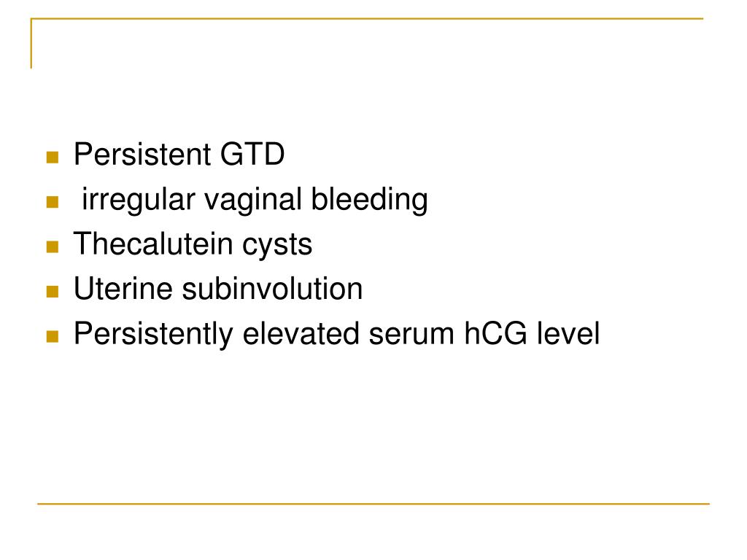Screen dimensions: 747x560
Task: Select the word Persistent in first bullet
Action: [142, 155]
